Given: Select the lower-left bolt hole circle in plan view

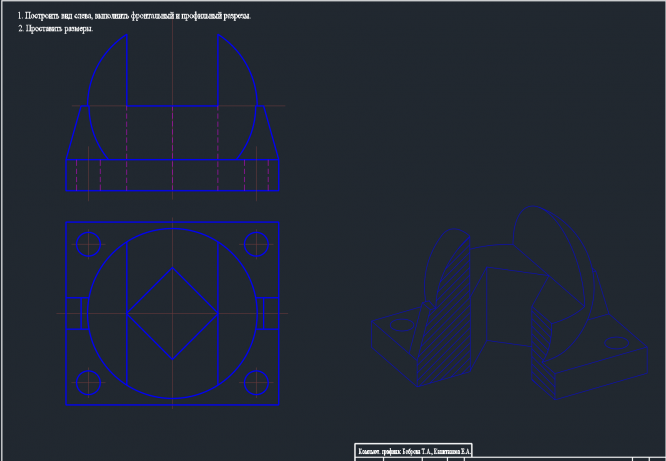Looking at the screenshot, I should [88, 382].
